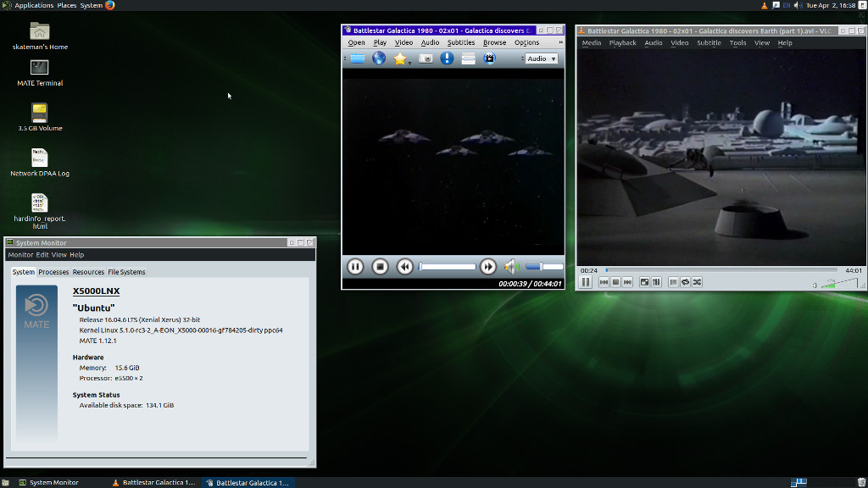Adjust SMPlayer's blue volume slider

(x=544, y=267)
